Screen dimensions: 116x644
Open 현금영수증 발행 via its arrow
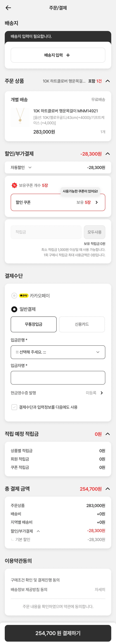[x=102, y=393]
